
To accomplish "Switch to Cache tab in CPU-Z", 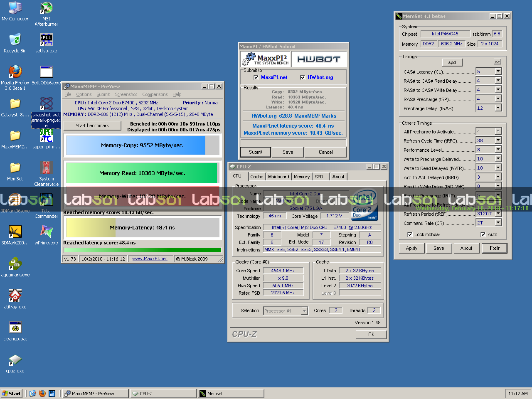I will (x=256, y=177).
